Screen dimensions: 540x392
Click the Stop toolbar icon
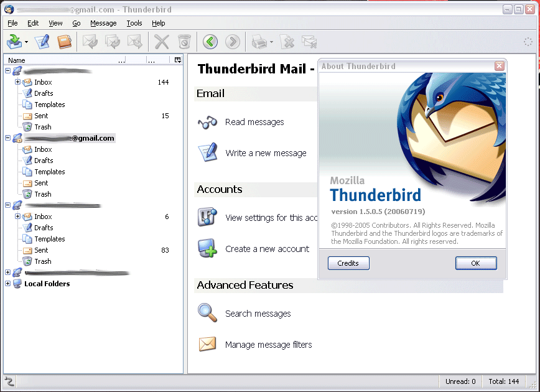click(x=287, y=42)
